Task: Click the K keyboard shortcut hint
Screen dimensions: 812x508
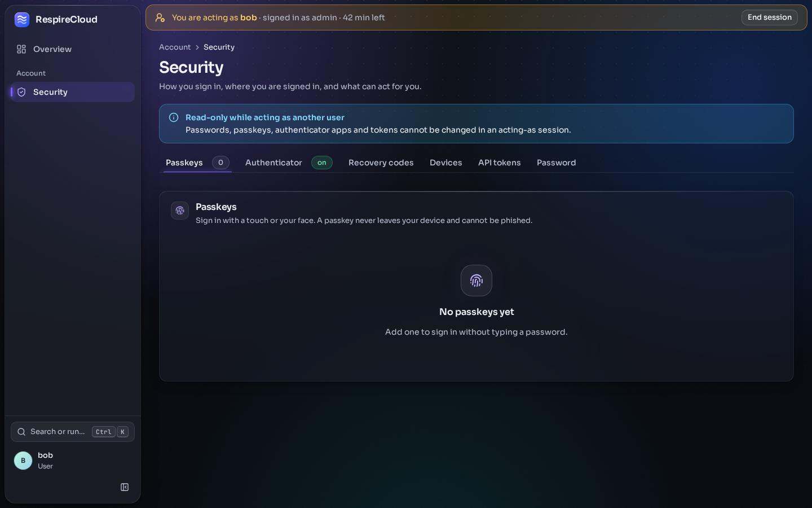Action: 122,432
